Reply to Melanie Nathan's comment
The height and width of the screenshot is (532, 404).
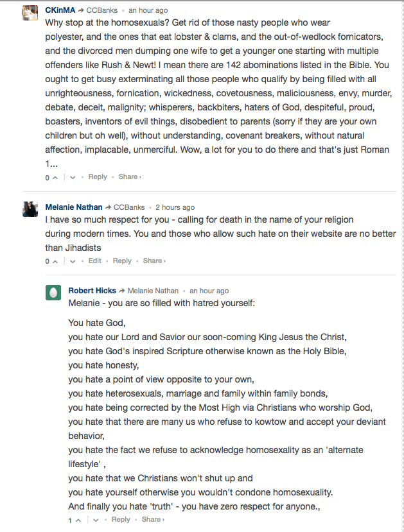(122, 261)
